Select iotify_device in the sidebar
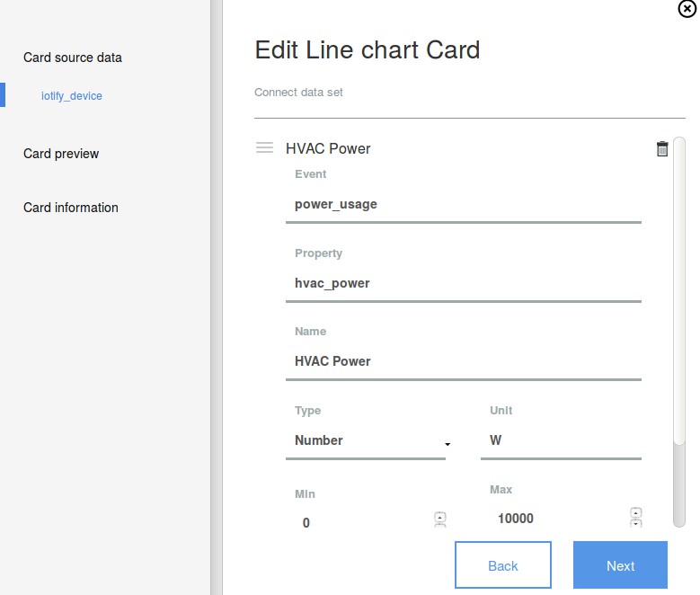This screenshot has height=595, width=700. pos(72,95)
